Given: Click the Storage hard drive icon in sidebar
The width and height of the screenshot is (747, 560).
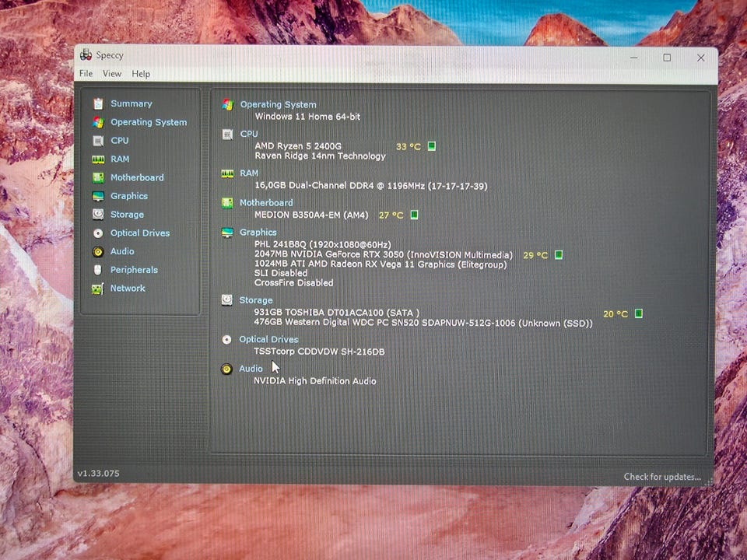Looking at the screenshot, I should point(98,215).
